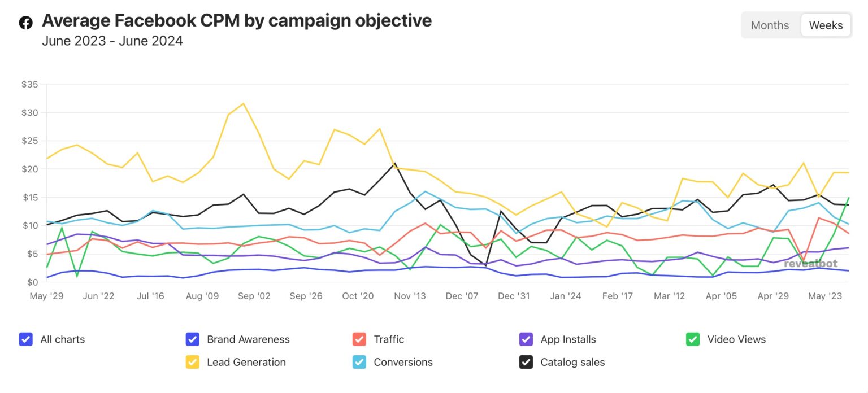This screenshot has height=393, width=868.
Task: Select the blue All charts checkbox icon
Action: pos(25,339)
